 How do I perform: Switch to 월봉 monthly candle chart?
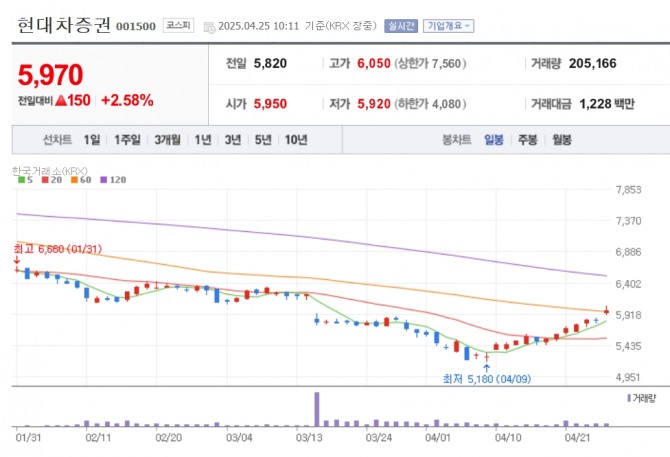561,140
